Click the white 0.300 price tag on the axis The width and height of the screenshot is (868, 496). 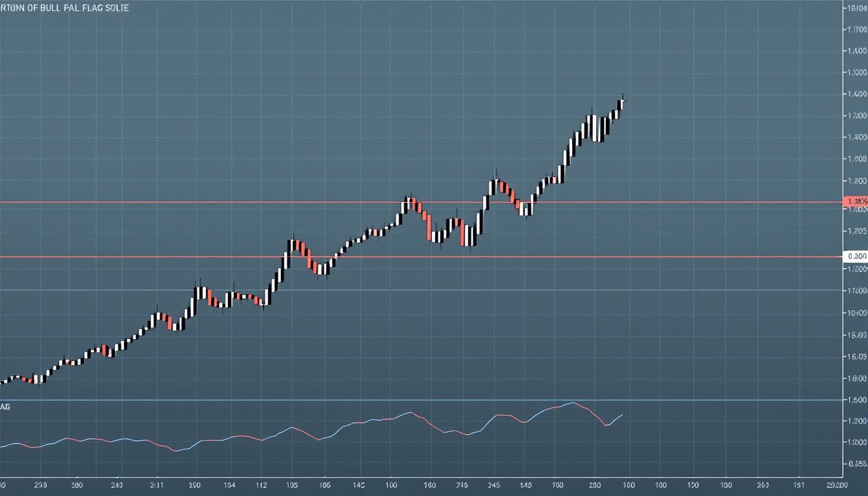coord(856,256)
